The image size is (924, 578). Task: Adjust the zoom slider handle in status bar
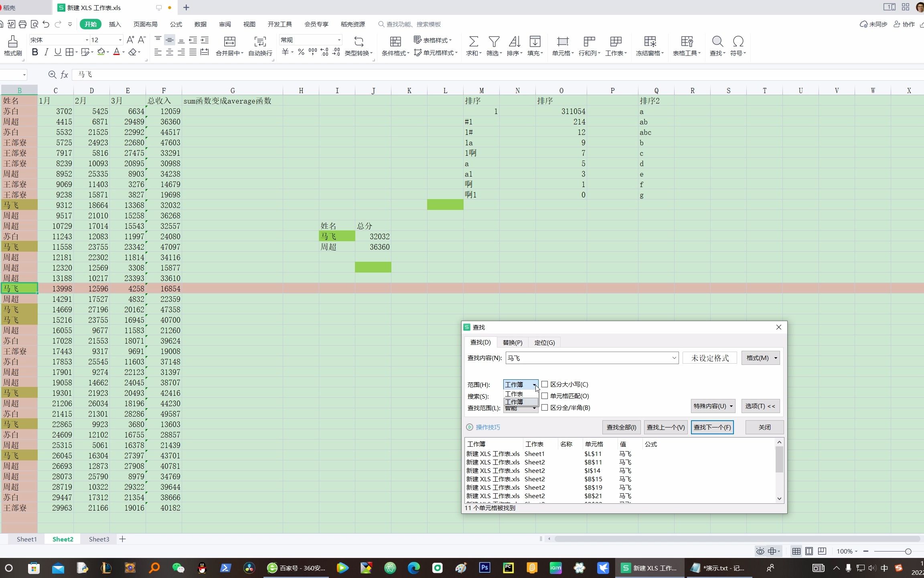click(908, 552)
